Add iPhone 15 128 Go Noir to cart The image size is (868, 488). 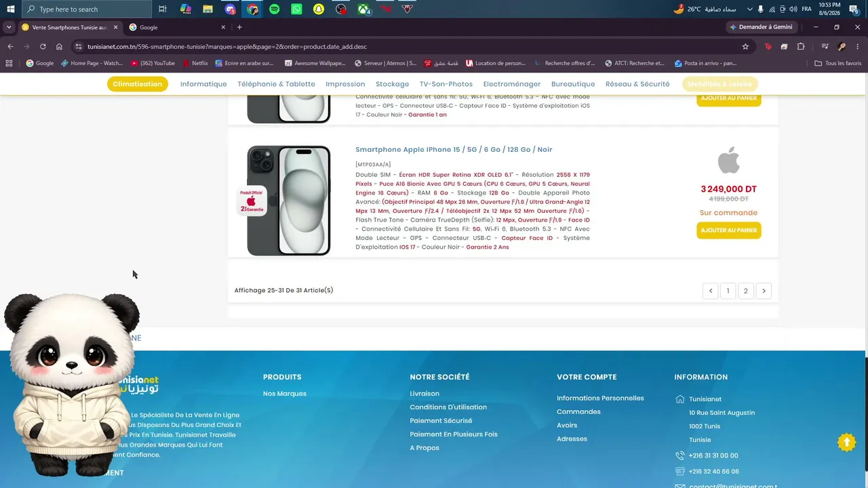pos(729,230)
